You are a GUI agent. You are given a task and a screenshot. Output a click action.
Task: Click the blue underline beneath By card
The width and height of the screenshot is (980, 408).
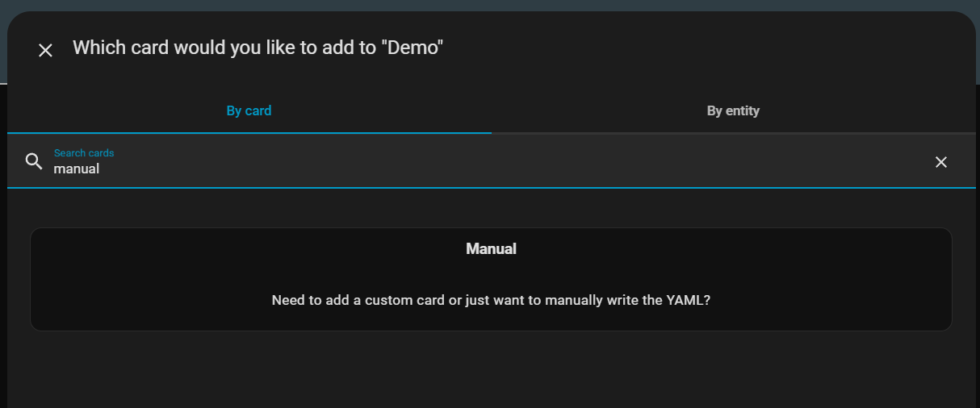point(249,132)
